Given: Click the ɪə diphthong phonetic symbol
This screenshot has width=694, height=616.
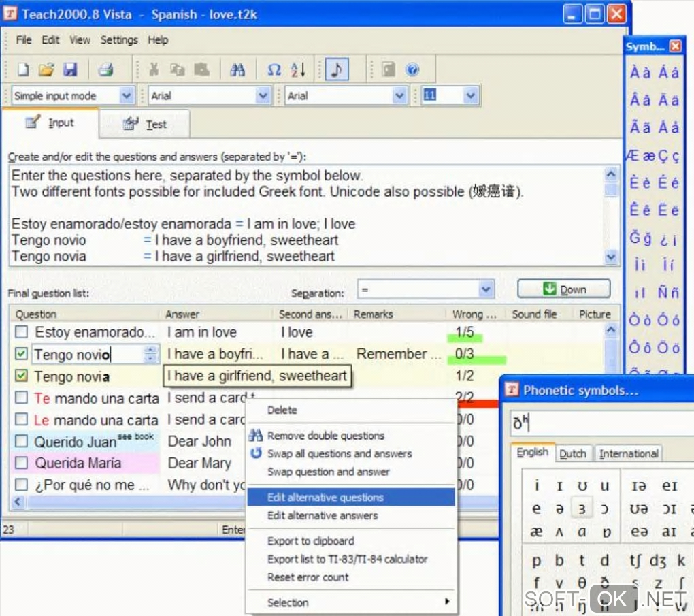Looking at the screenshot, I should point(639,486).
